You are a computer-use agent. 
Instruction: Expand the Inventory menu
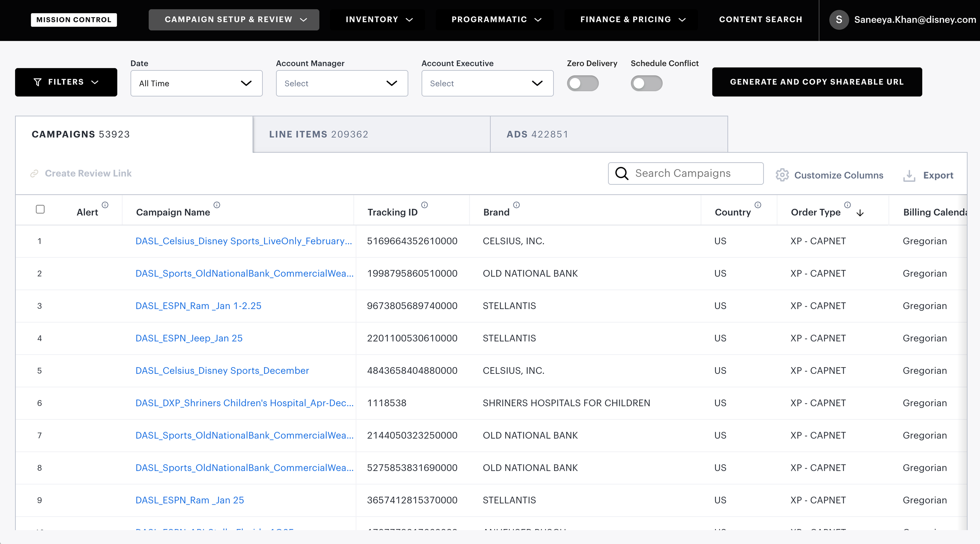click(379, 20)
